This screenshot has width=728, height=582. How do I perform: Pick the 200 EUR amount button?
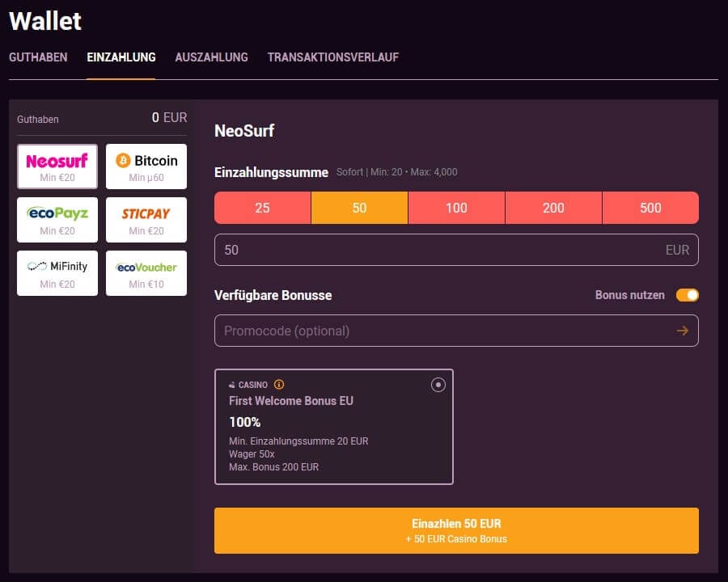(x=553, y=208)
